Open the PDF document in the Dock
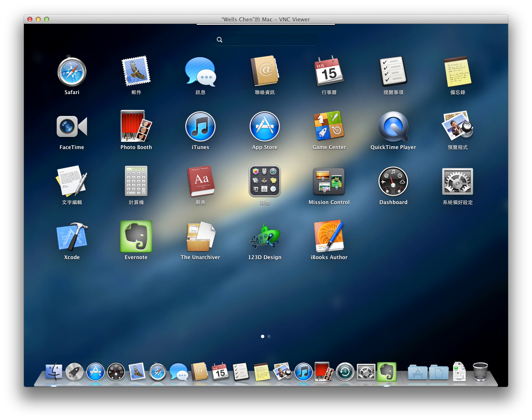Image resolution: width=532 pixels, height=420 pixels. click(459, 372)
